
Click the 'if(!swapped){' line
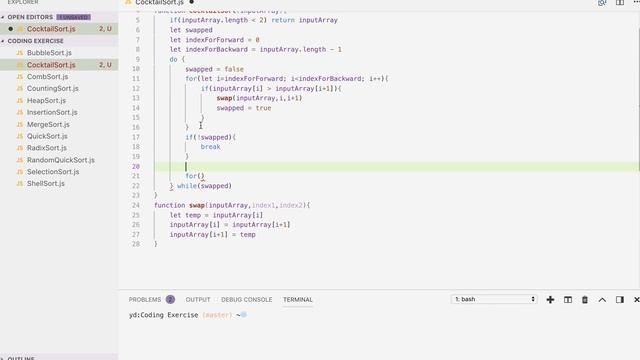click(211, 137)
